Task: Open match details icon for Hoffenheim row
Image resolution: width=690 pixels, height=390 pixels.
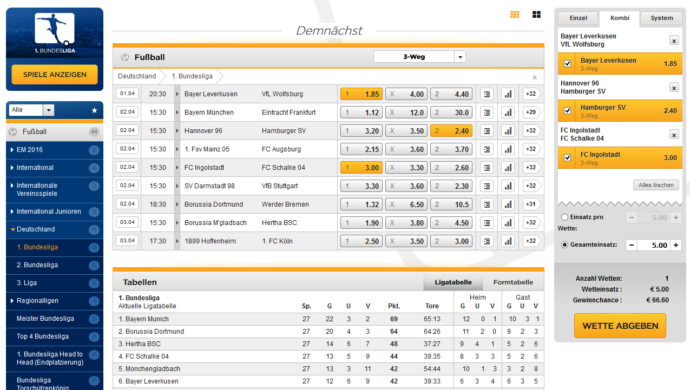Action: coord(487,241)
